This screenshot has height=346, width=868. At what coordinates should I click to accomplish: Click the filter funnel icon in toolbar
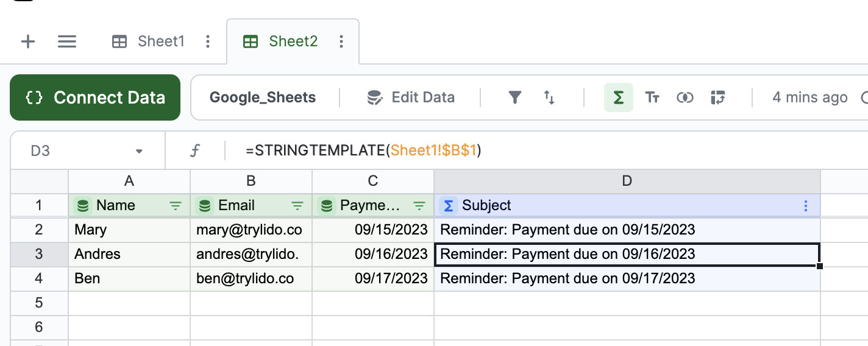(515, 97)
